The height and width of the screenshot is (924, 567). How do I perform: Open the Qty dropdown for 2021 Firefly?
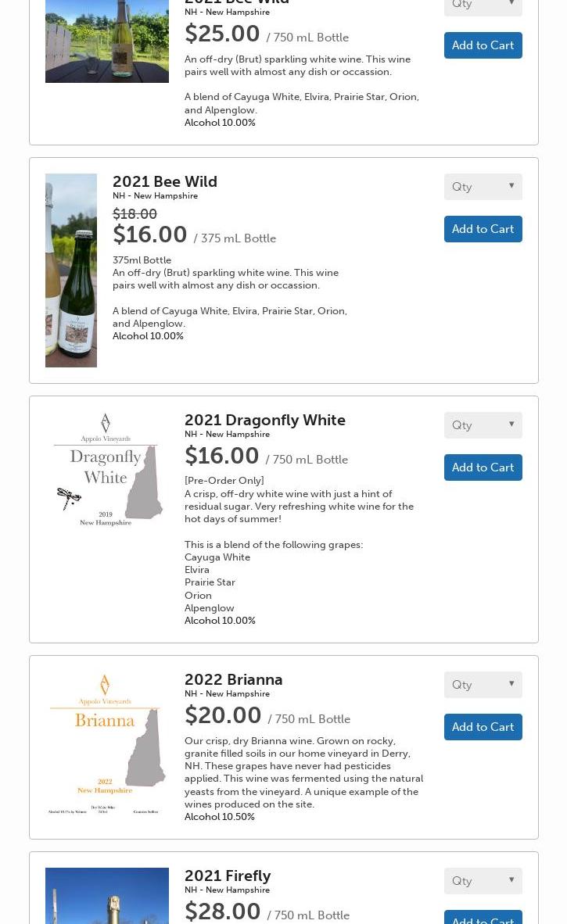point(483,880)
